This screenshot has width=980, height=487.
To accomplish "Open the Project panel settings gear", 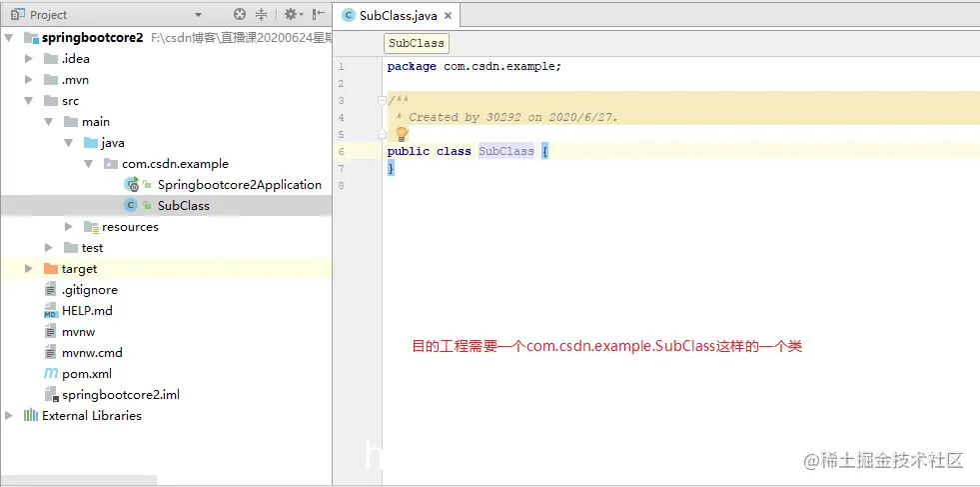I will point(293,14).
